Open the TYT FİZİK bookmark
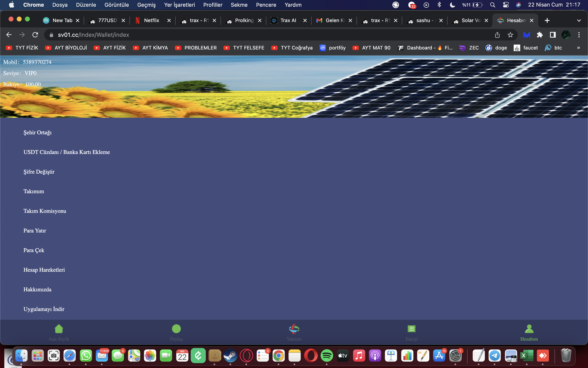 [x=22, y=48]
